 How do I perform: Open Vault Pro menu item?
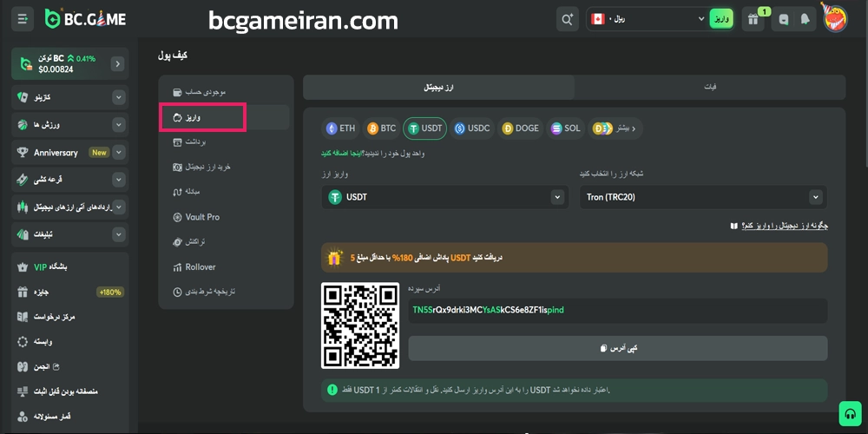(224, 217)
